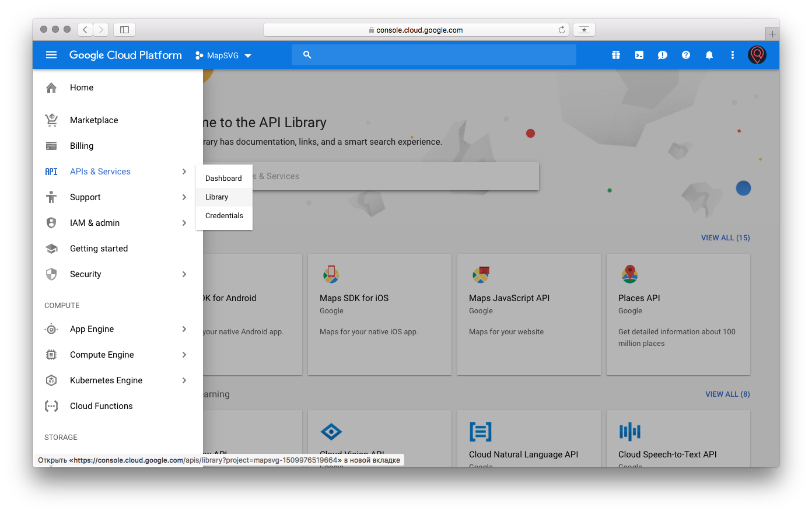Click the search magnifier icon in header

(307, 55)
